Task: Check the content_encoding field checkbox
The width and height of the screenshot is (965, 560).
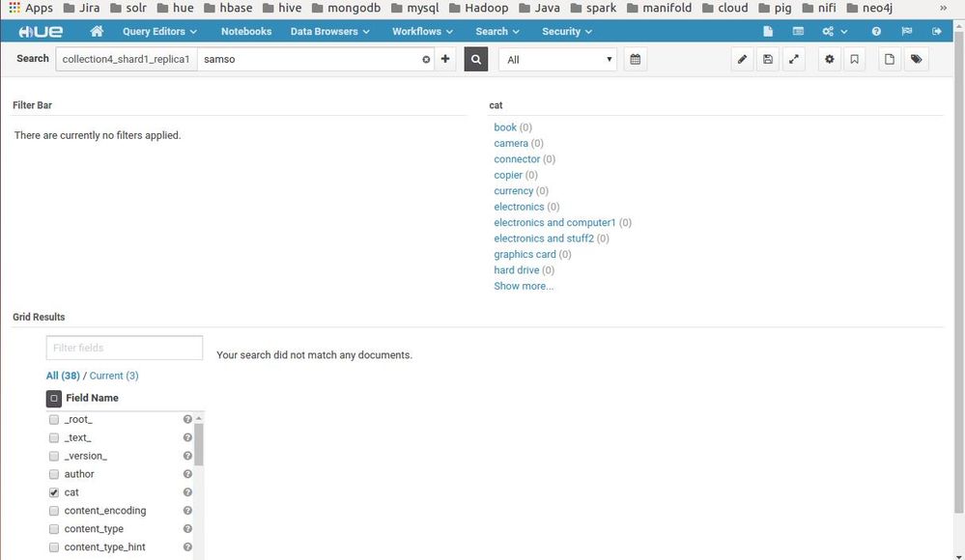Action: [53, 511]
